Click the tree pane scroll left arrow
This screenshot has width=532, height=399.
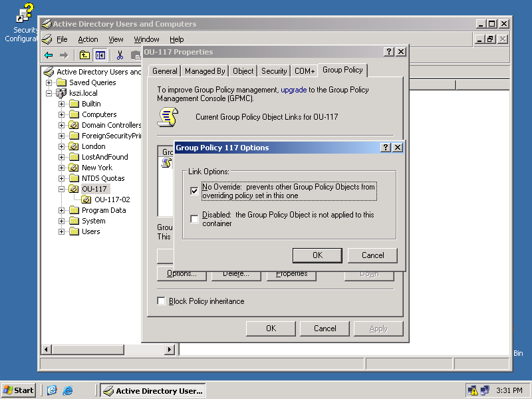(x=46, y=349)
